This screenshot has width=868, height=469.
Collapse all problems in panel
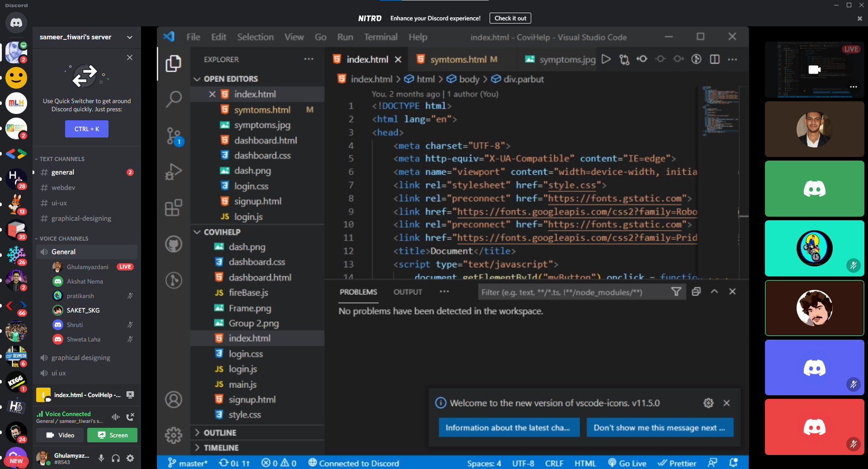(x=696, y=292)
